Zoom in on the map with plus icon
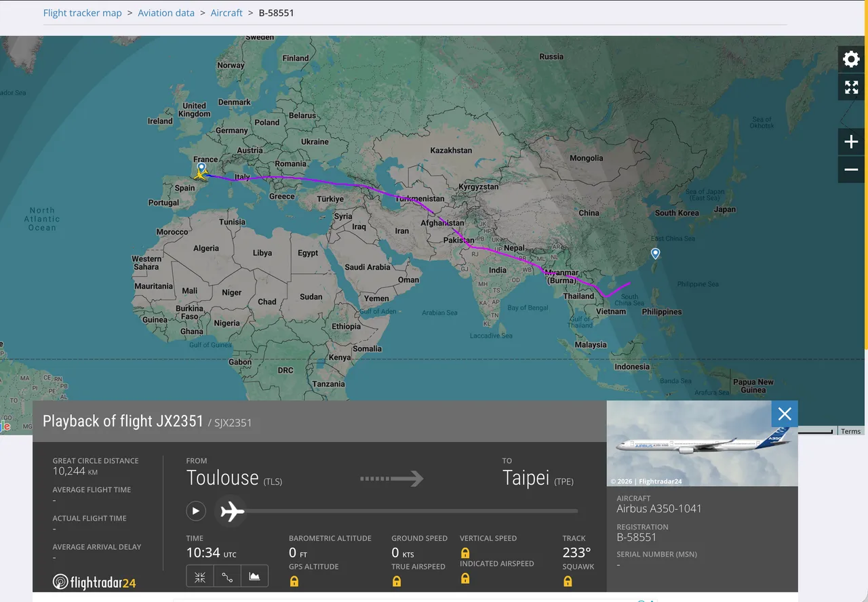Viewport: 868px width, 602px height. (x=851, y=142)
